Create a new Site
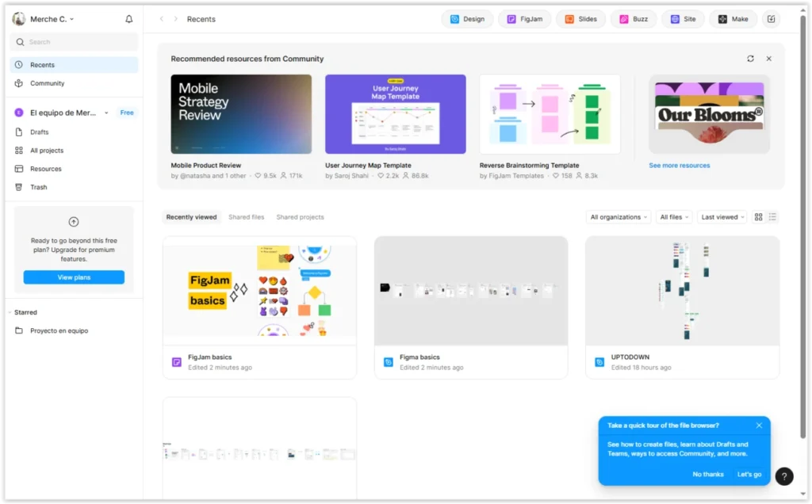The height and width of the screenshot is (504, 812). tap(683, 18)
